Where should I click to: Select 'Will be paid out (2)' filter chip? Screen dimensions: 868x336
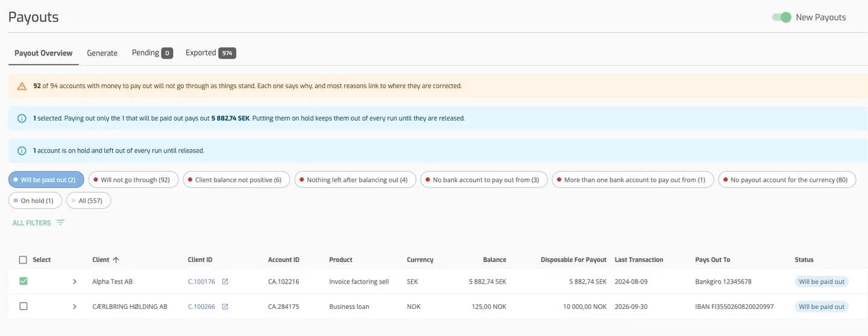[x=46, y=180]
